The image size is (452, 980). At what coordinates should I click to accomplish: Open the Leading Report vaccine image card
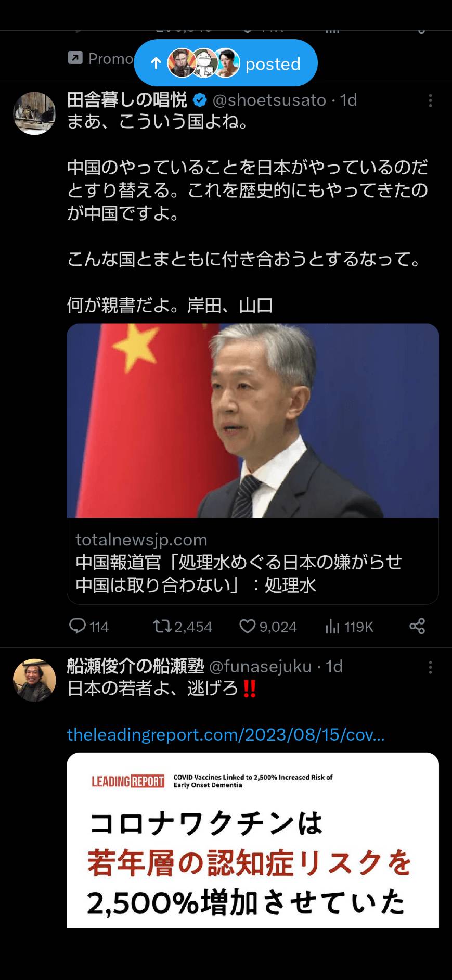pos(253,840)
